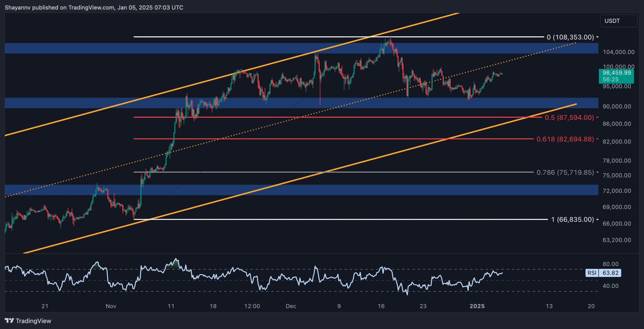Click the Dec date axis label

coord(291,306)
